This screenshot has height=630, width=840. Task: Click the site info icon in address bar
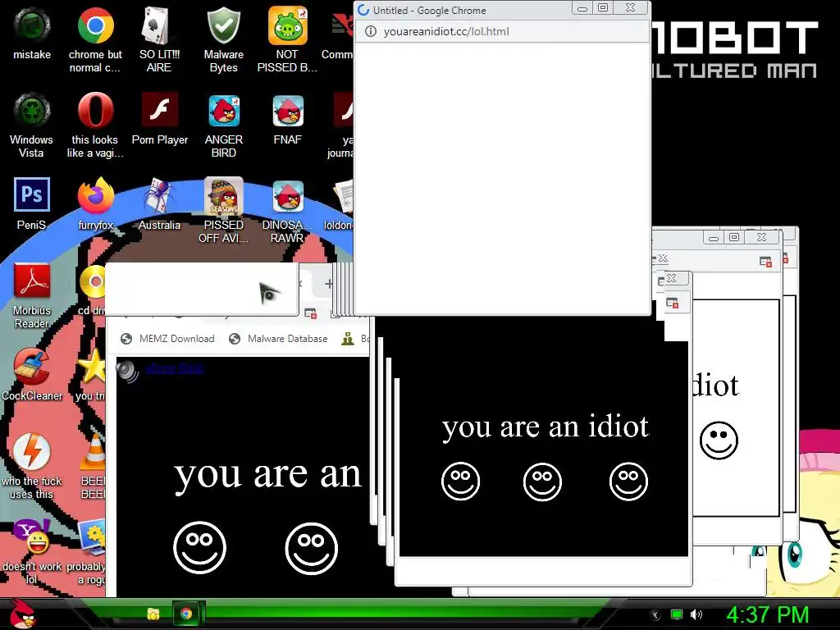pyautogui.click(x=370, y=32)
